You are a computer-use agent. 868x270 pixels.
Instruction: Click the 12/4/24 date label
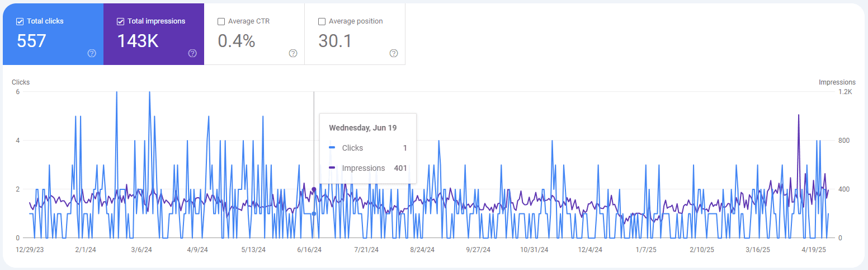tap(591, 250)
